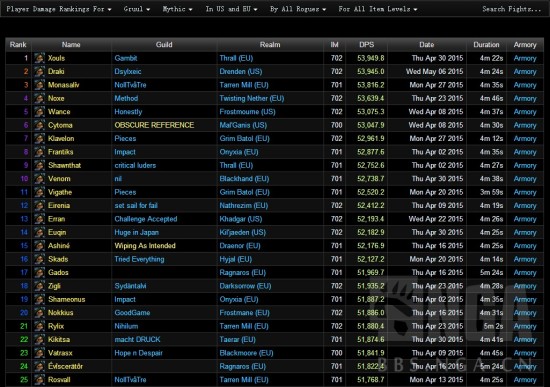Open the Method guild link

(x=126, y=98)
